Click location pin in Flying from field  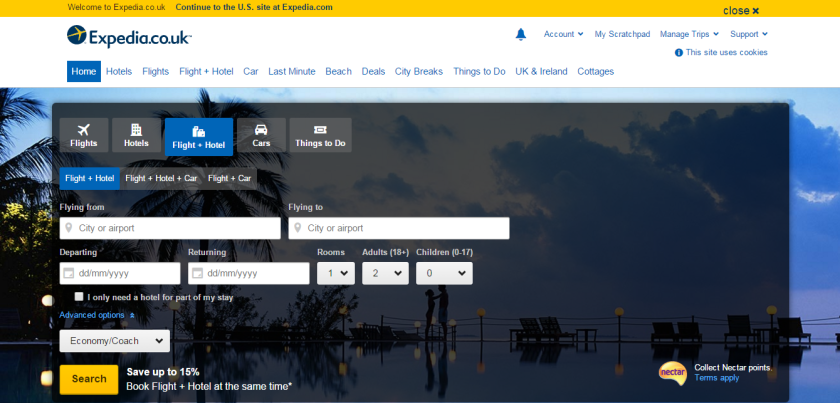point(69,228)
